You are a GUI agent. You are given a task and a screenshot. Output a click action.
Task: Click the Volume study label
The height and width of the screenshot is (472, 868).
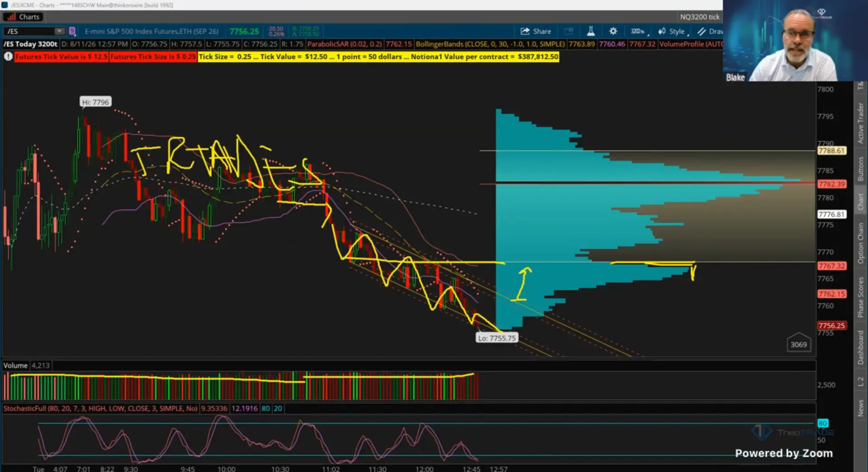tap(15, 365)
